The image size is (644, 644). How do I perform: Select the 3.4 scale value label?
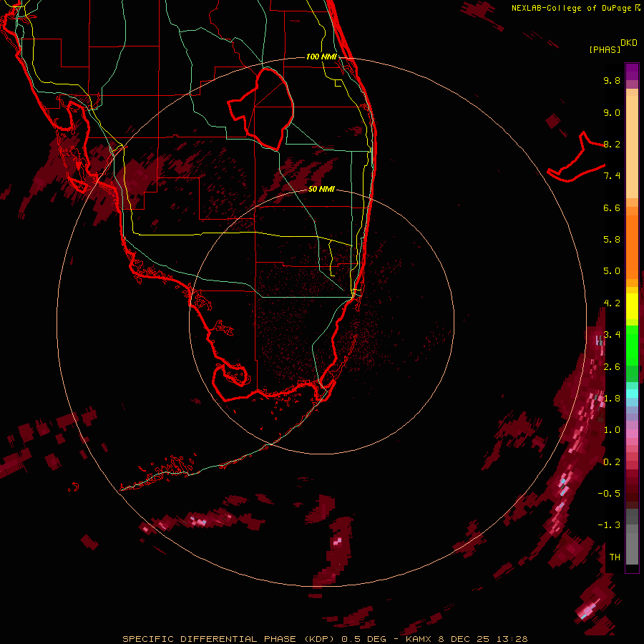612,335
